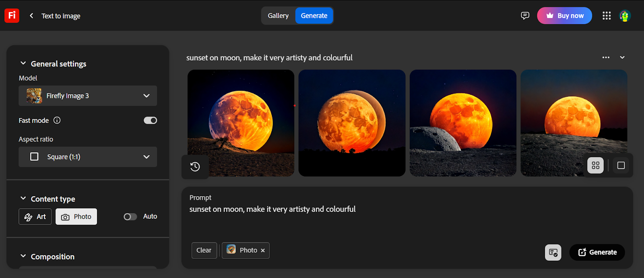Select Photo content type
The width and height of the screenshot is (644, 278).
click(76, 217)
